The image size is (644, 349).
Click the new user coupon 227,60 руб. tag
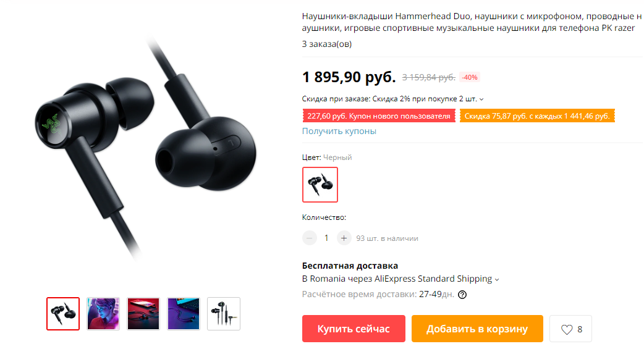click(379, 116)
